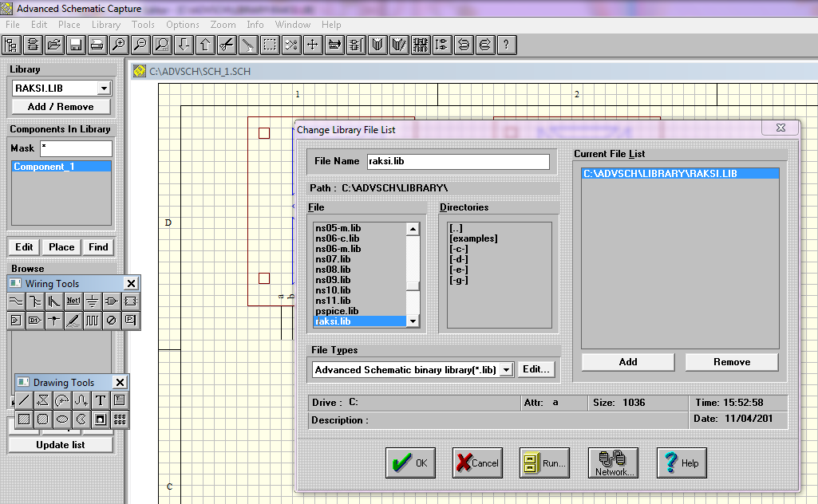Click the Edit... button beside File Types
Image resolution: width=818 pixels, height=504 pixels.
[x=535, y=369]
